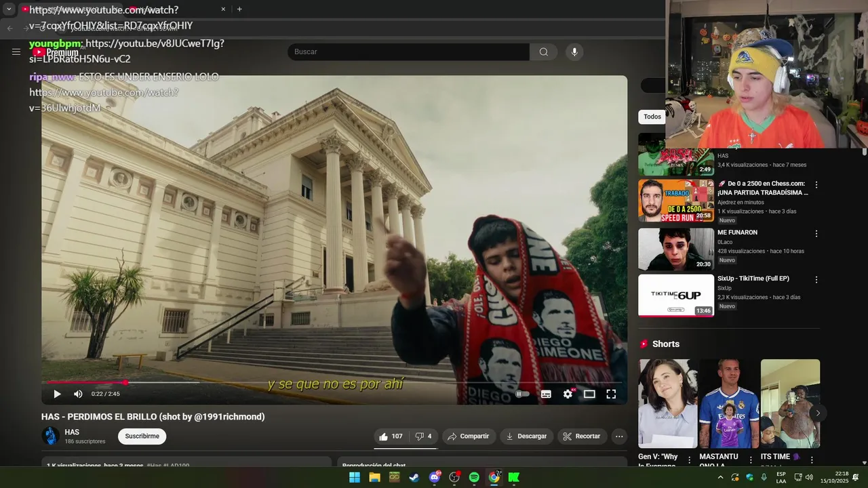
Task: Open the HAS channel avatar
Action: [x=51, y=436]
